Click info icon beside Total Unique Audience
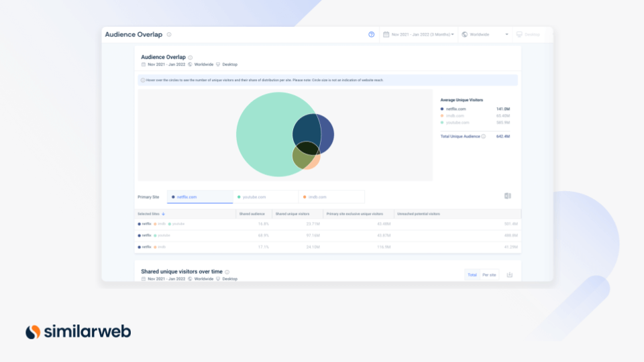 coord(483,136)
